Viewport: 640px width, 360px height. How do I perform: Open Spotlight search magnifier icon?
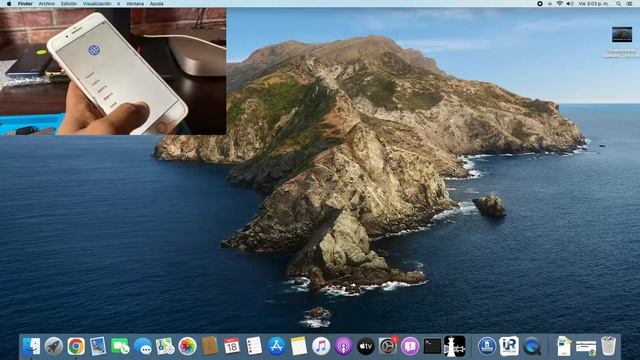[x=618, y=4]
